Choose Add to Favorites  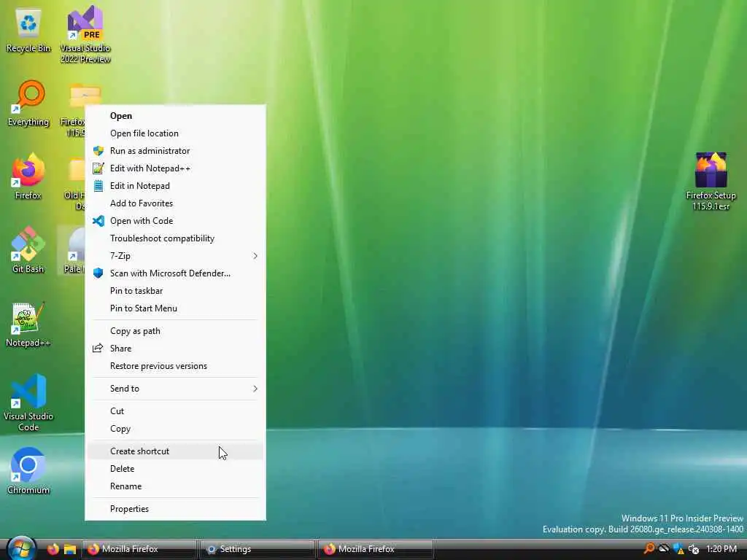[x=175, y=203]
